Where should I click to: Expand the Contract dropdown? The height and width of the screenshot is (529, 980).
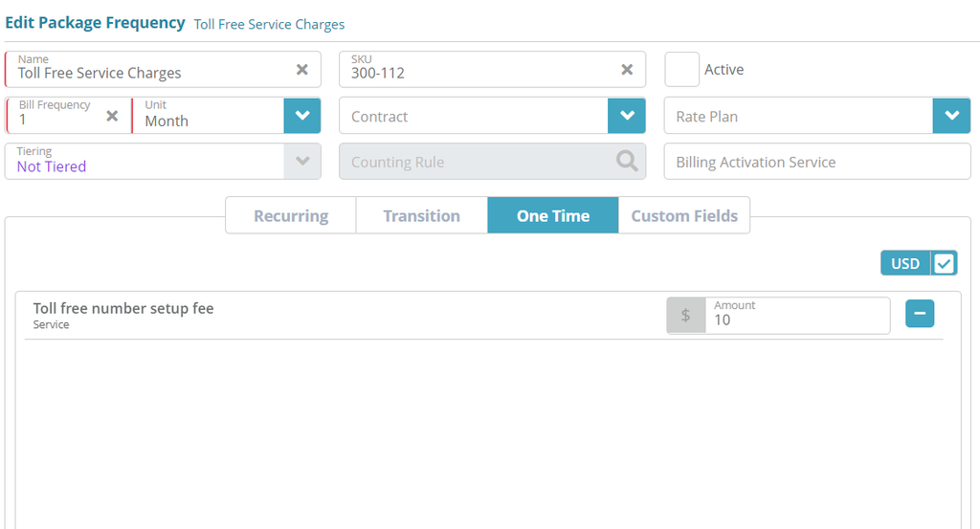tap(627, 116)
